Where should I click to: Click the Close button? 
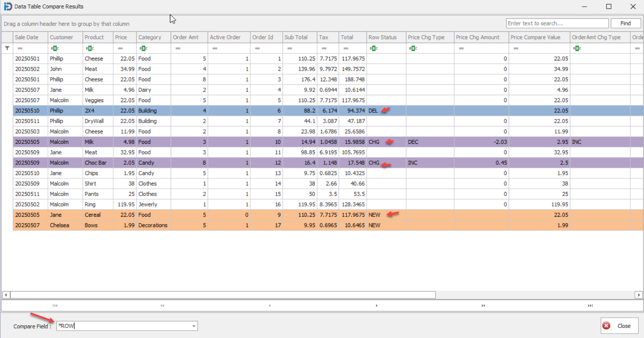pyautogui.click(x=619, y=325)
